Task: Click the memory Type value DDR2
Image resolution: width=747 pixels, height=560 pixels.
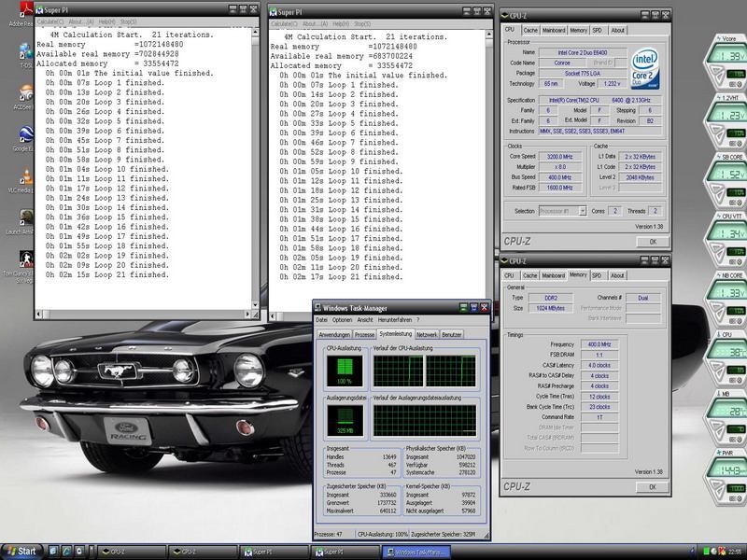Action: pyautogui.click(x=551, y=298)
